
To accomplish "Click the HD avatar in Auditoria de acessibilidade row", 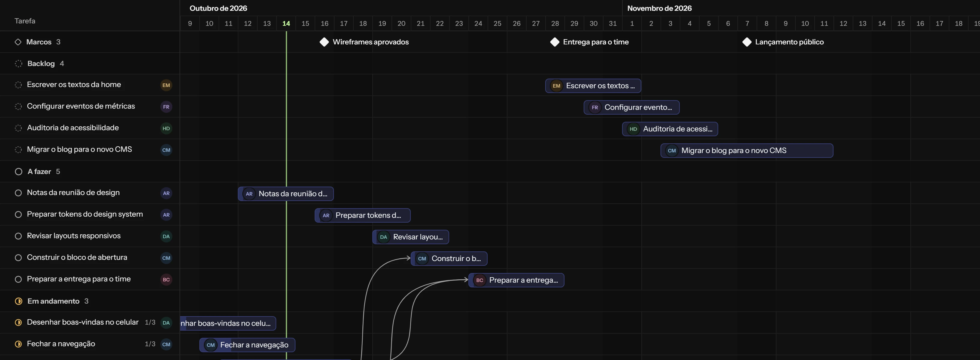I will (x=166, y=128).
